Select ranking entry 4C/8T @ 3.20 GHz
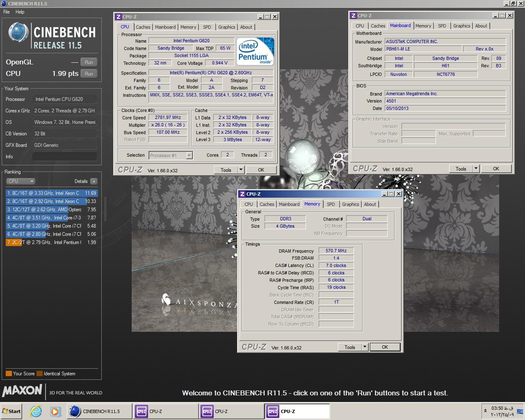The height and width of the screenshot is (420, 525). [51, 226]
